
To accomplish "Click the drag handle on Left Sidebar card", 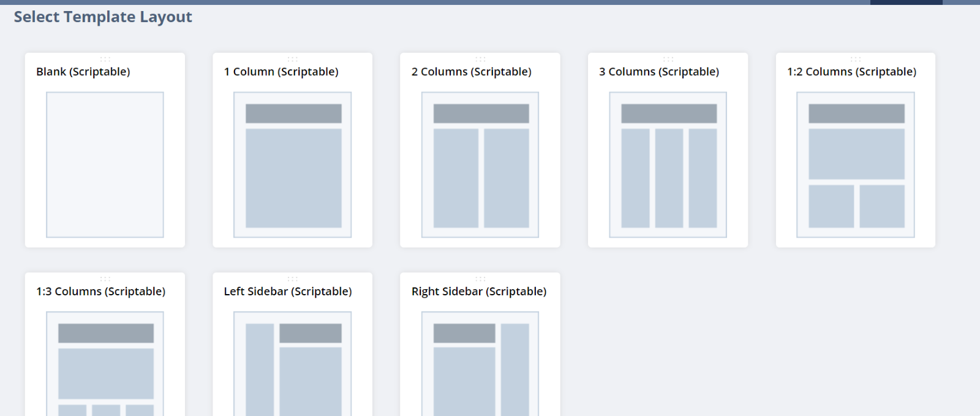I will tap(293, 279).
